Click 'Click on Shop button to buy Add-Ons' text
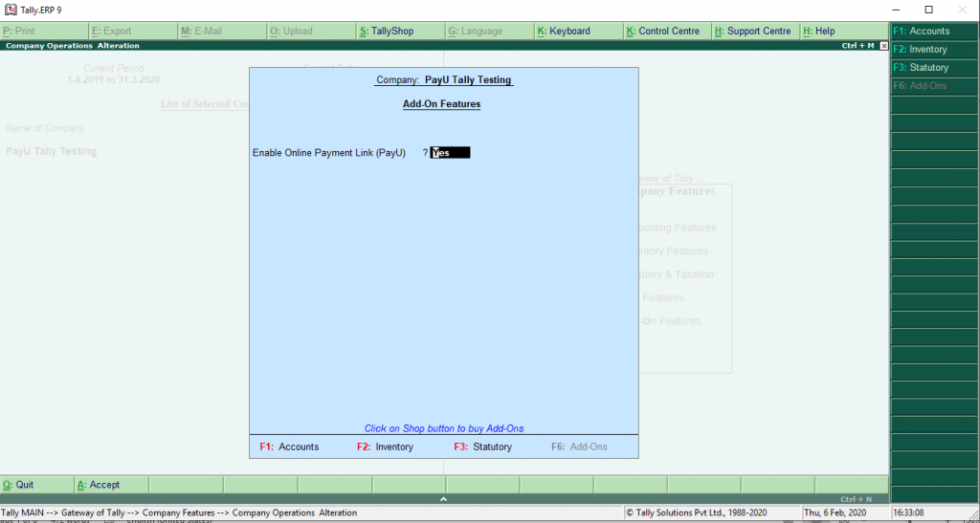The image size is (980, 523). point(444,428)
